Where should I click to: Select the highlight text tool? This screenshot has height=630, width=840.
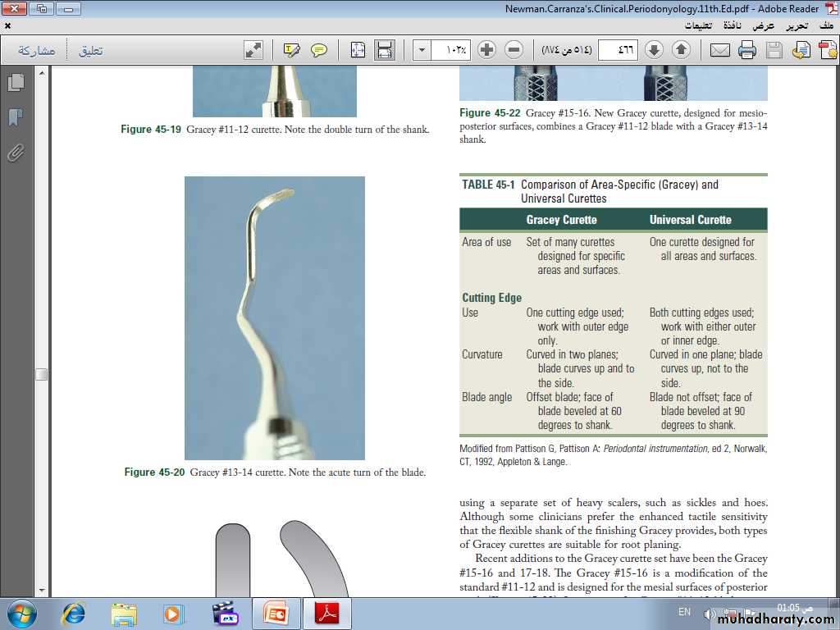292,50
